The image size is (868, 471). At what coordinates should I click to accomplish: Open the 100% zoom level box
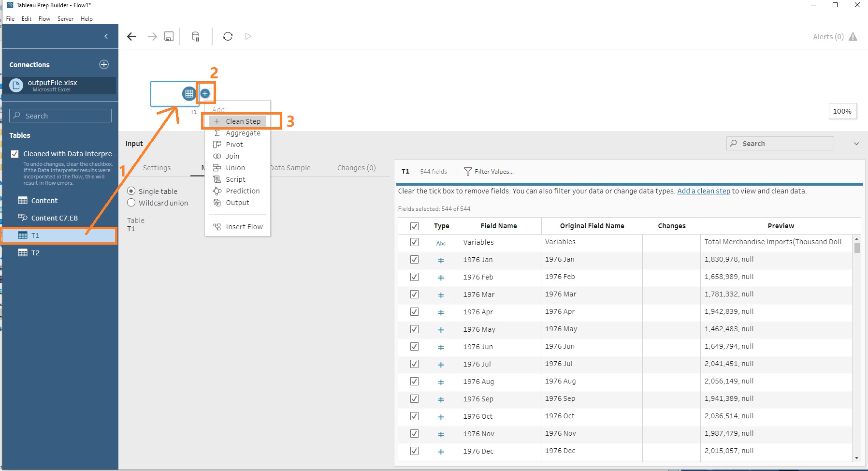pos(842,111)
